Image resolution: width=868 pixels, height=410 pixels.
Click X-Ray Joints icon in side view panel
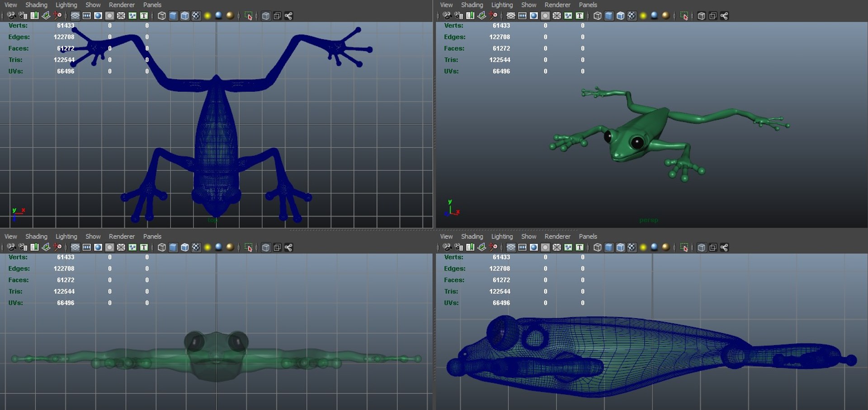click(x=724, y=247)
